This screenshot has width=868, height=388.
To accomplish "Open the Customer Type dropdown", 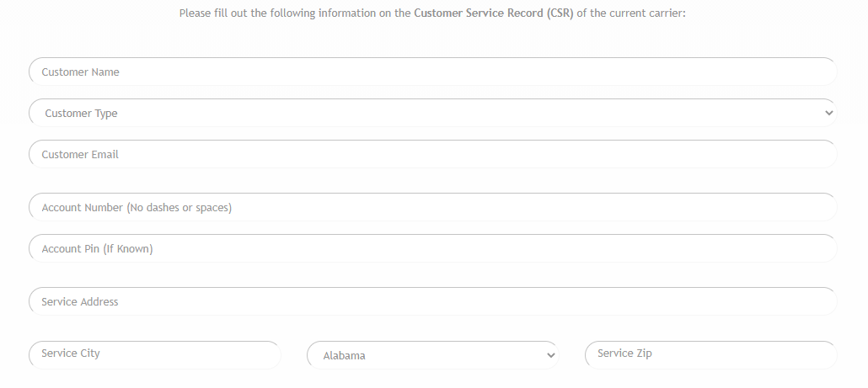I will point(432,113).
